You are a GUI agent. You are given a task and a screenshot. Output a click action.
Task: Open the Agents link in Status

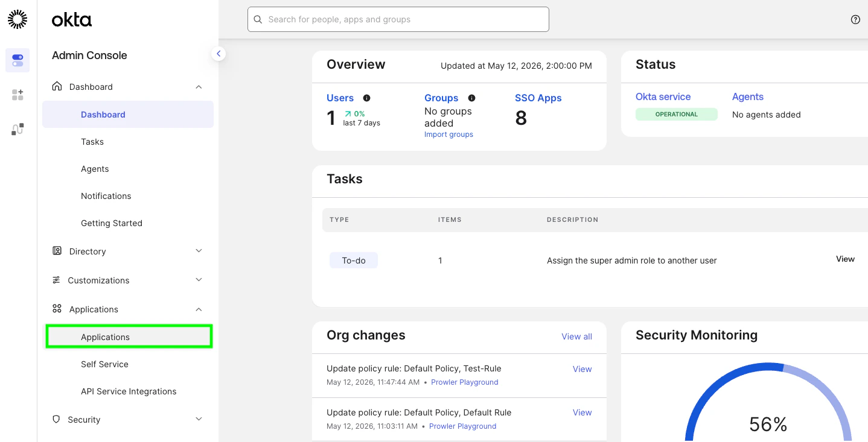click(x=748, y=96)
